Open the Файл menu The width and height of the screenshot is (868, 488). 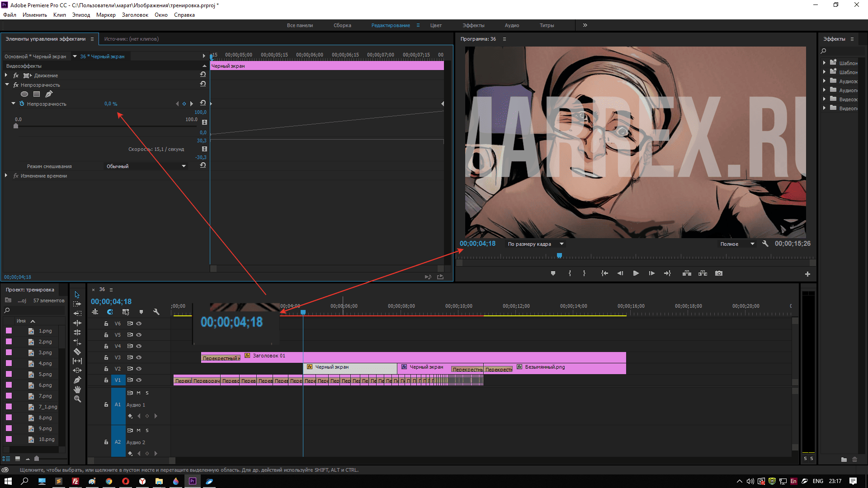pyautogui.click(x=9, y=15)
